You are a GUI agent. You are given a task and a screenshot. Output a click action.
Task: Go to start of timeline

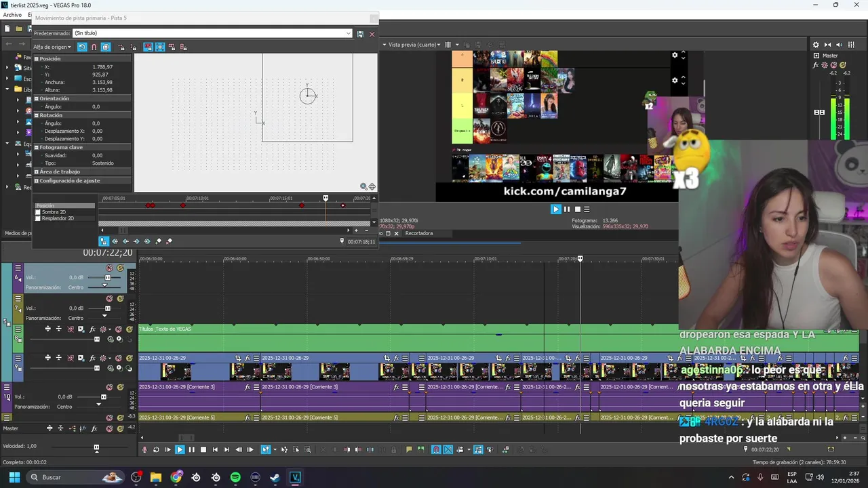pos(215,449)
